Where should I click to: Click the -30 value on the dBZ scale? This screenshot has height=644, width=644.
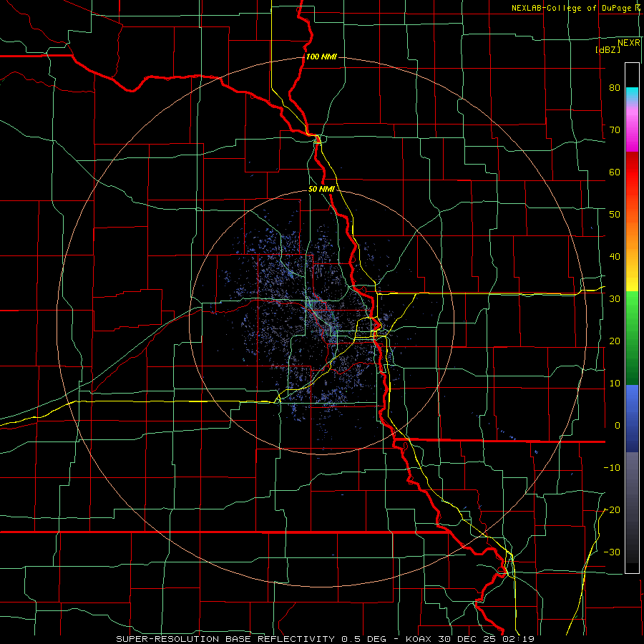pos(612,552)
